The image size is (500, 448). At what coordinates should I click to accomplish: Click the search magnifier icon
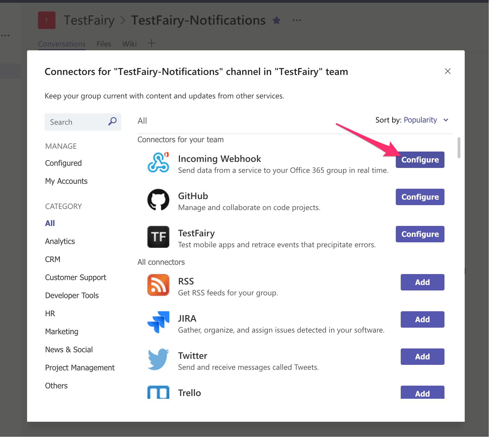(x=112, y=122)
